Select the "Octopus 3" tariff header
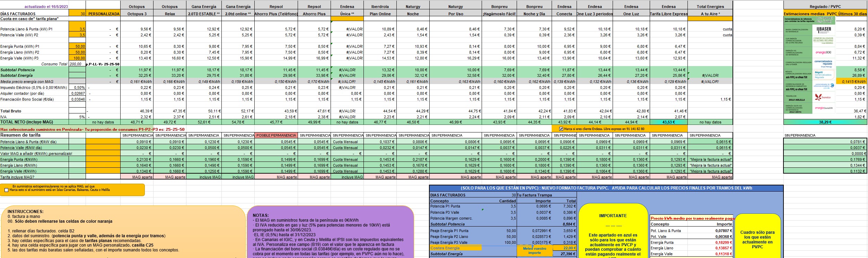This screenshot has width=868, height=258. point(137,14)
